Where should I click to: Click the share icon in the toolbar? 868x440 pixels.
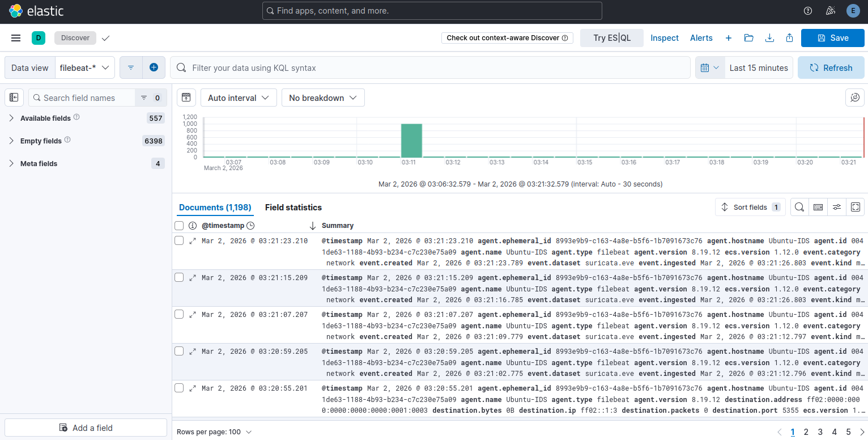(x=789, y=38)
